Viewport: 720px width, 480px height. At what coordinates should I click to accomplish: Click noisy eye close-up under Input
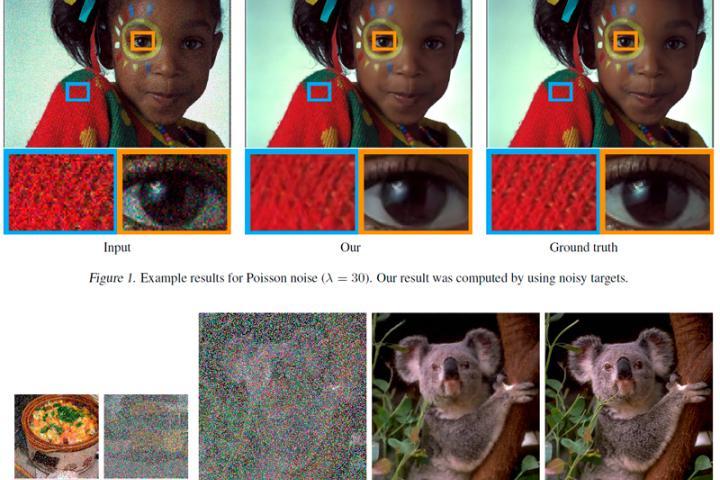[x=174, y=192]
